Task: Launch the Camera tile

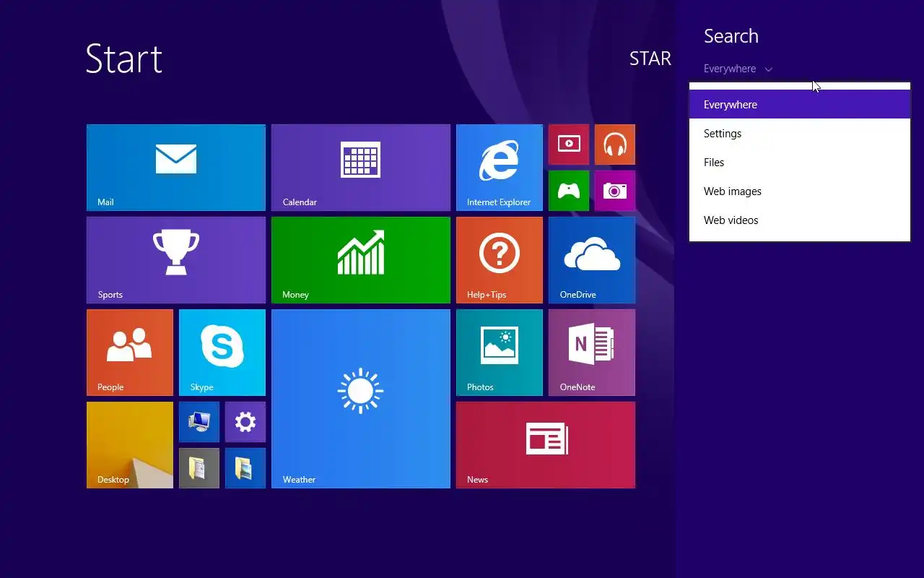Action: pyautogui.click(x=615, y=191)
